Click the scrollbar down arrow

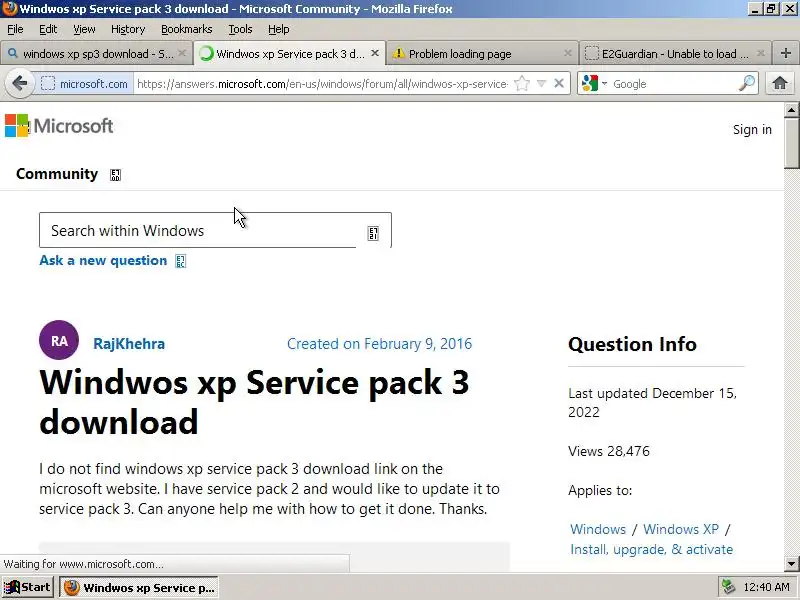click(791, 564)
